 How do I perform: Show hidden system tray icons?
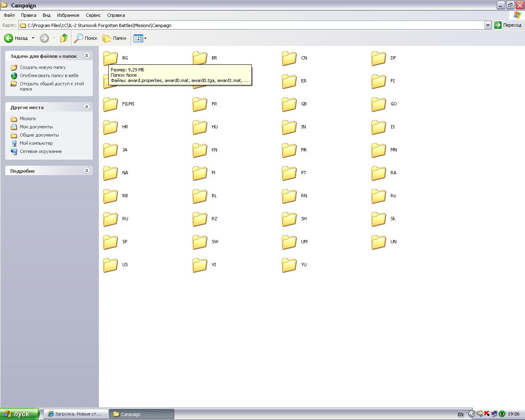[472, 414]
